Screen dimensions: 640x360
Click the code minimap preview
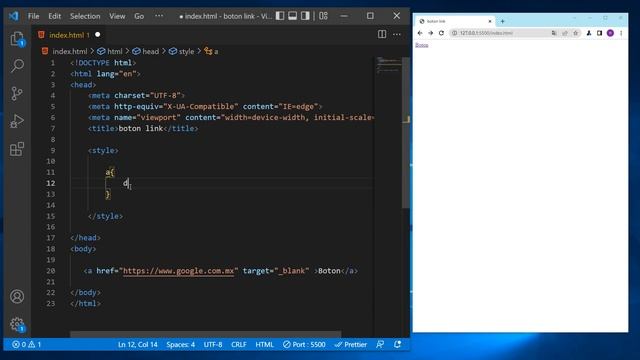[x=388, y=65]
